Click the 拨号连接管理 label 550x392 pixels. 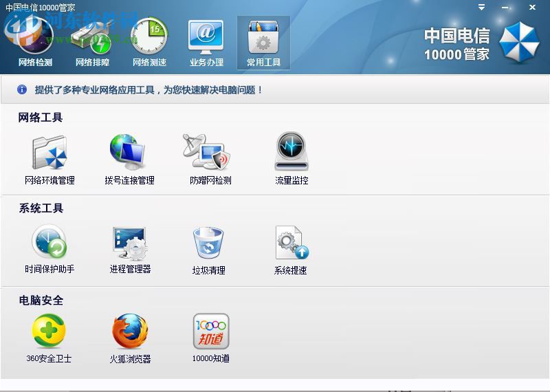pos(129,180)
